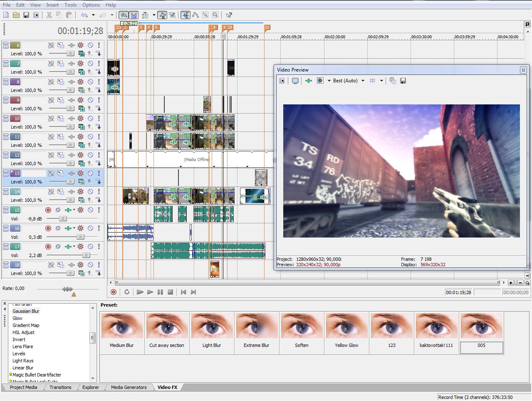Click the volume slider on track 17
This screenshot has height=401, width=532.
[x=86, y=255]
